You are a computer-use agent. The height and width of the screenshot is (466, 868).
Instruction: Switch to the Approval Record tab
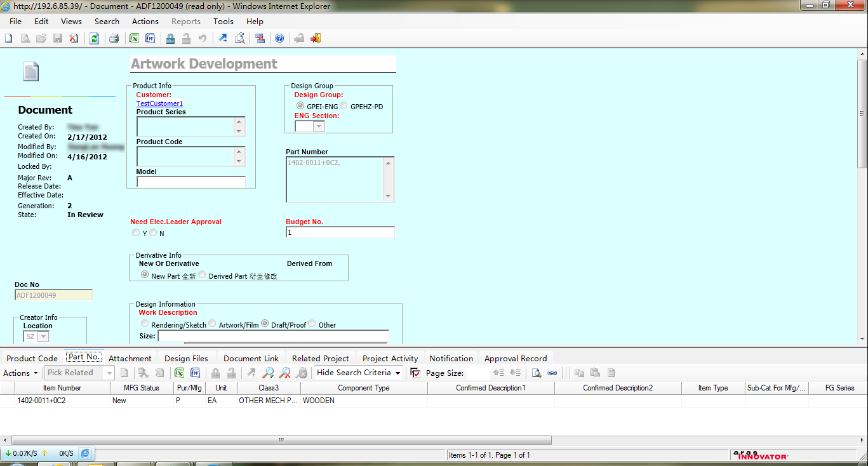pyautogui.click(x=516, y=358)
